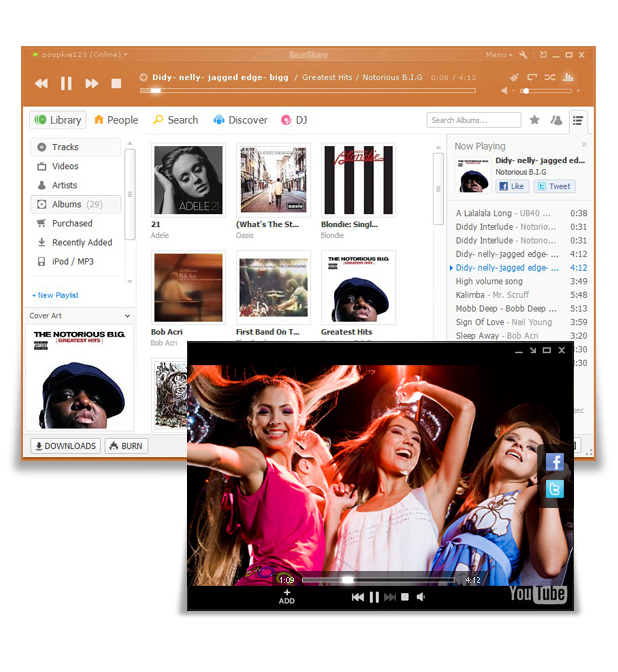The image size is (618, 672).
Task: Collapse the Cover Art panel chevron
Action: coord(127,316)
